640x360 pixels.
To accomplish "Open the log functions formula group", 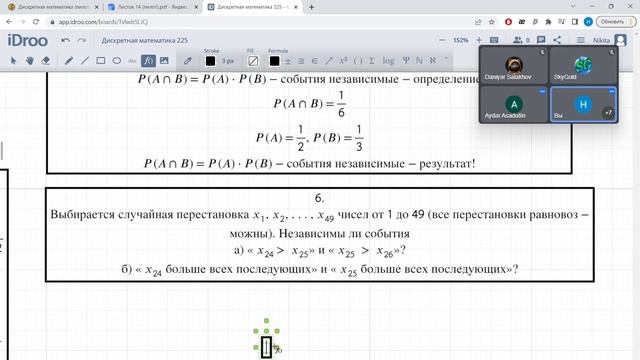I will pos(388,61).
